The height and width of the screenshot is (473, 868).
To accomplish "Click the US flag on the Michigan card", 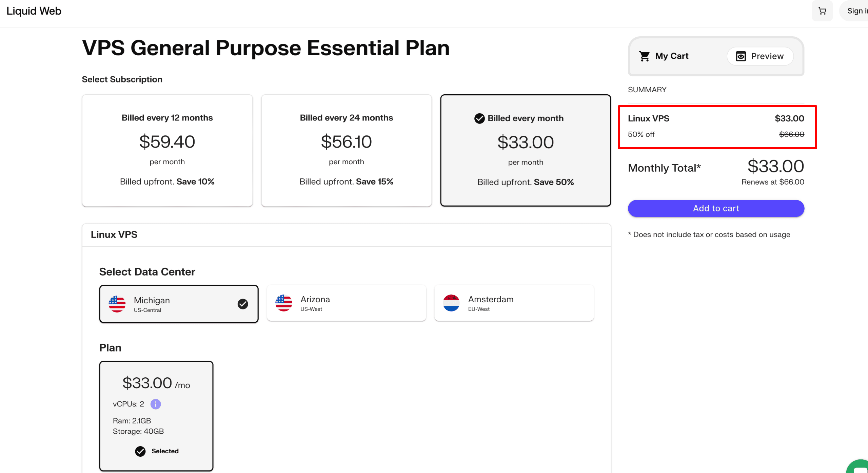I will [116, 304].
